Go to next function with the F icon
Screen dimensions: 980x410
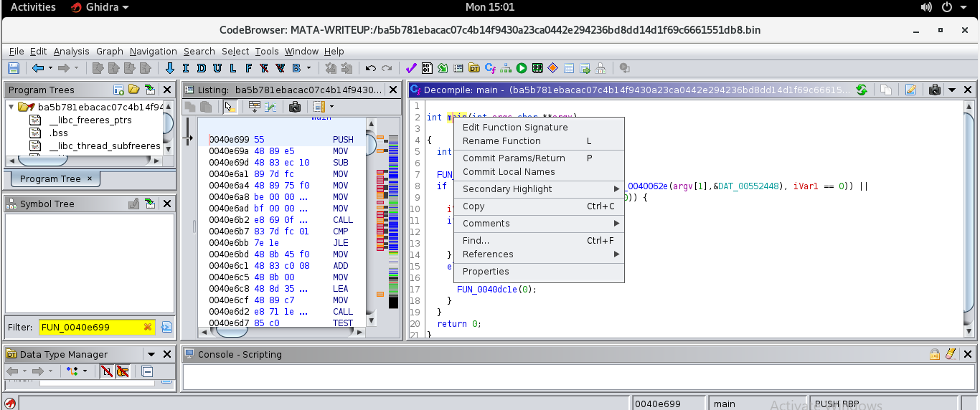click(249, 68)
